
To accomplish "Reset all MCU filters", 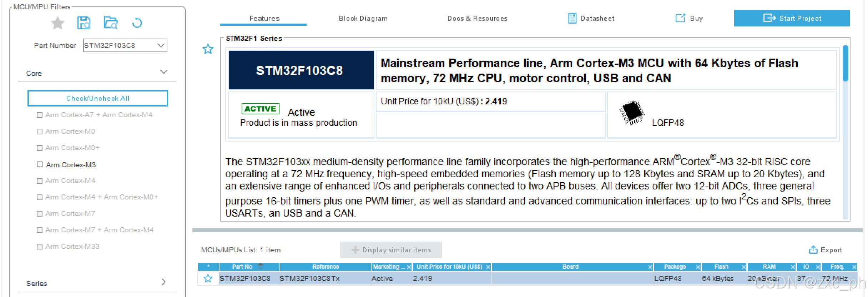I will (137, 23).
